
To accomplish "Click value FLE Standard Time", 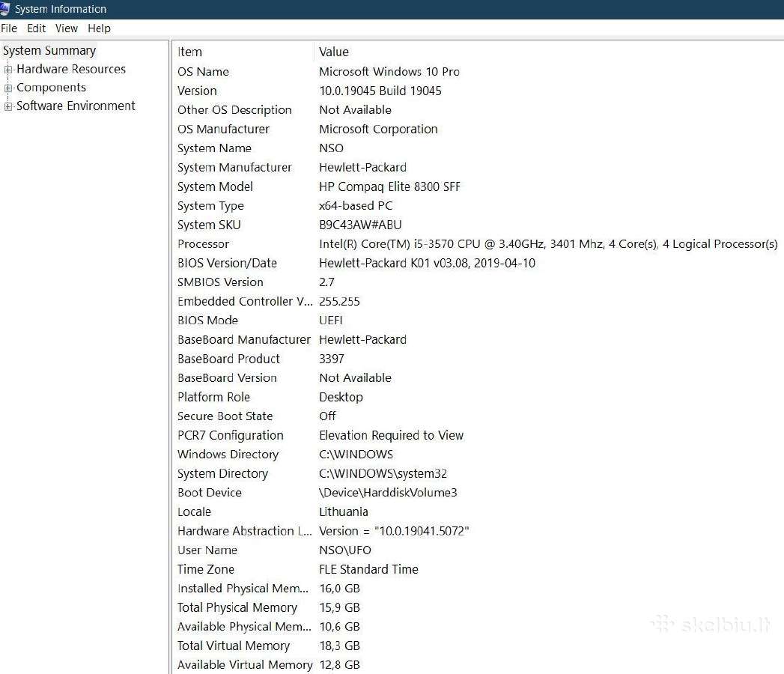I will [368, 569].
